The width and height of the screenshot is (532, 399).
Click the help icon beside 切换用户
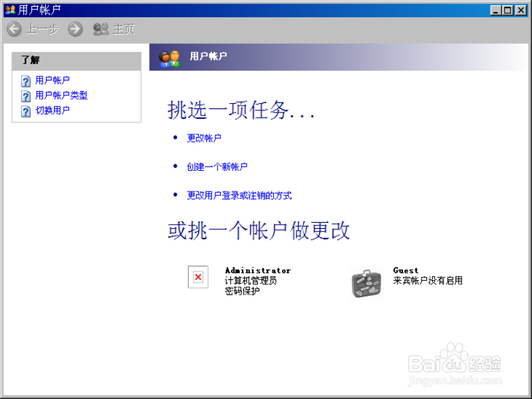pyautogui.click(x=25, y=110)
